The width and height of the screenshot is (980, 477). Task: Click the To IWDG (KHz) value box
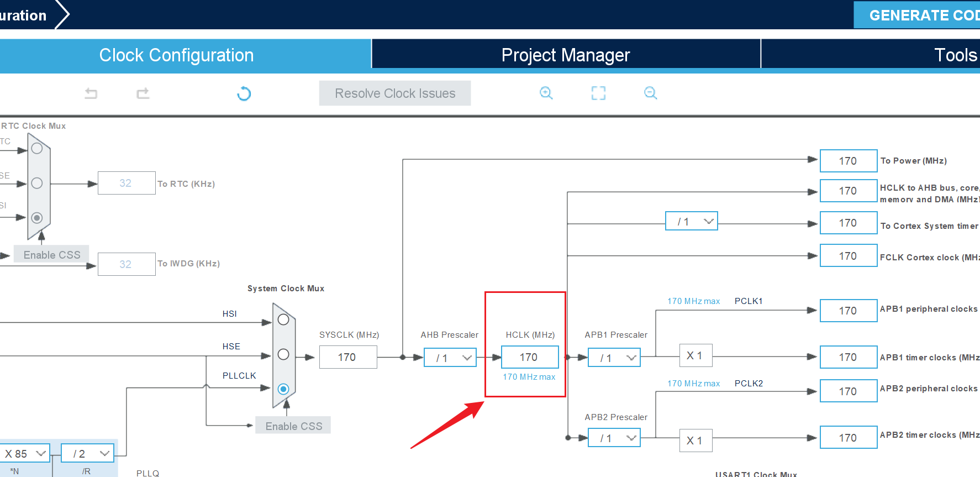[127, 264]
